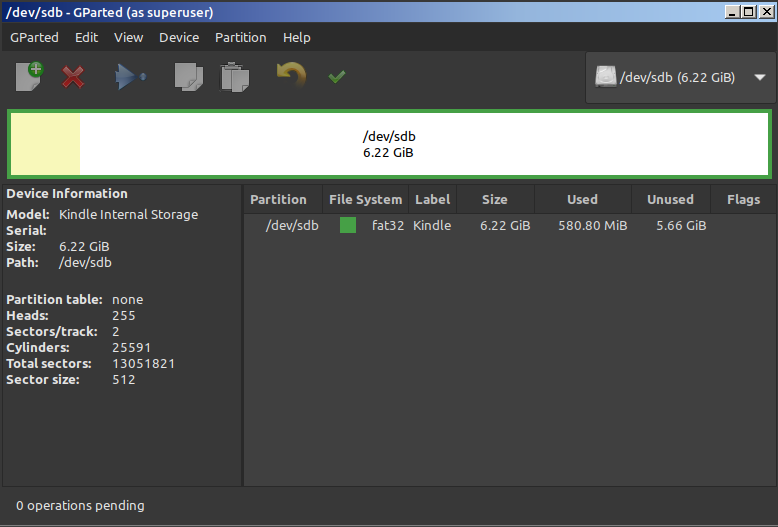Click the red Delete partition icon
The image size is (778, 527).
click(x=73, y=77)
